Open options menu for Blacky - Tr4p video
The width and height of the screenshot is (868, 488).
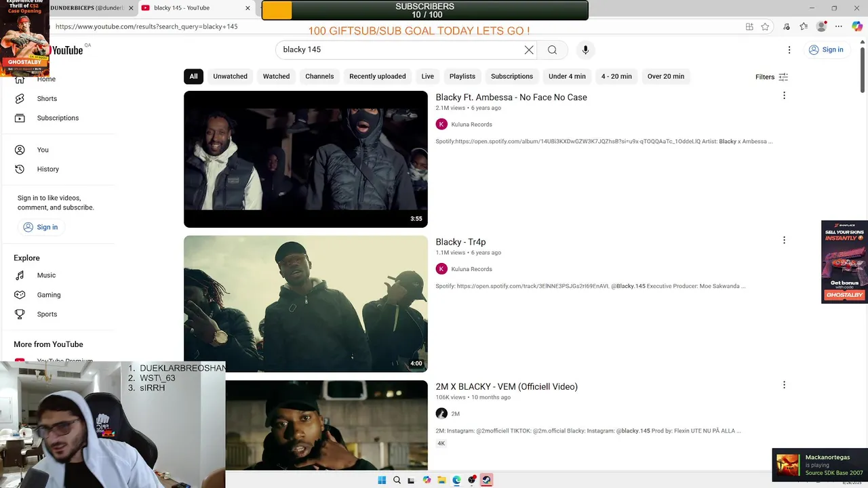click(x=784, y=240)
